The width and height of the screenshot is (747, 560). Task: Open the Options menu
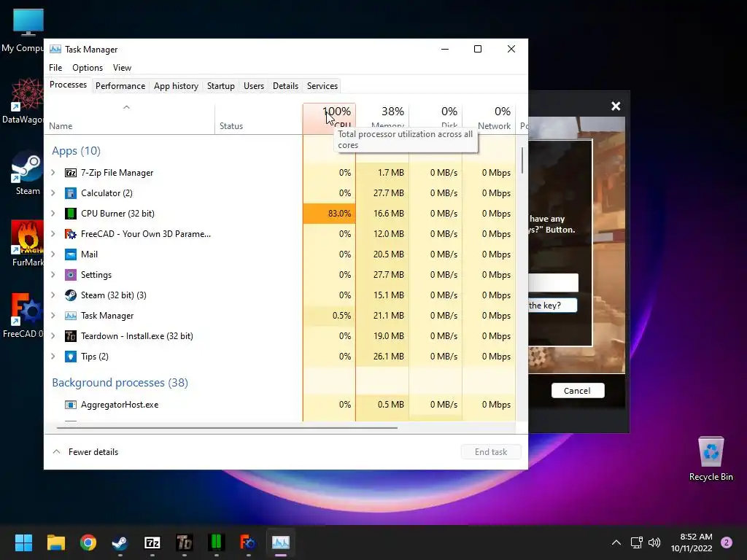pos(88,68)
